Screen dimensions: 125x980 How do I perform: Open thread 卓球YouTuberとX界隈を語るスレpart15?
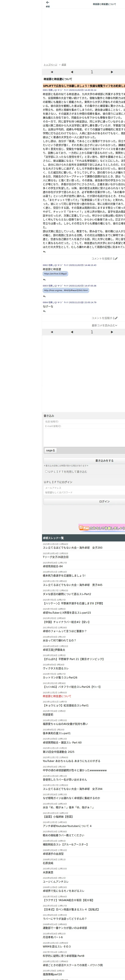[x=67, y=612]
